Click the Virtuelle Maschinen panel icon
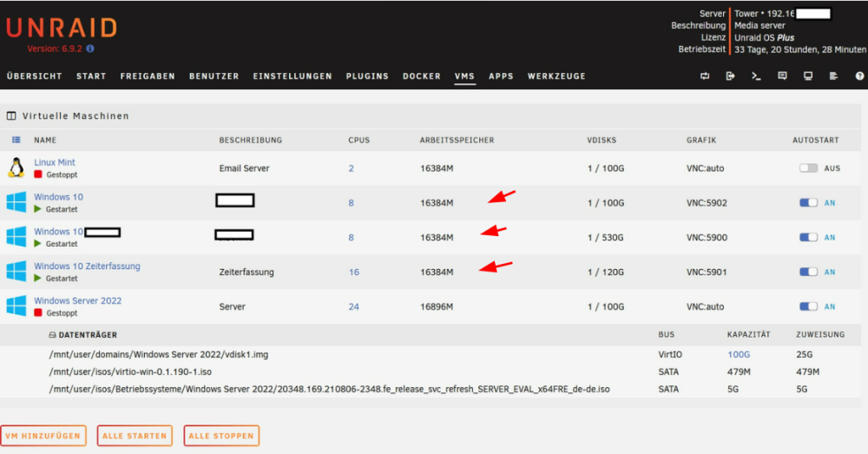This screenshot has height=454, width=868. 11,115
